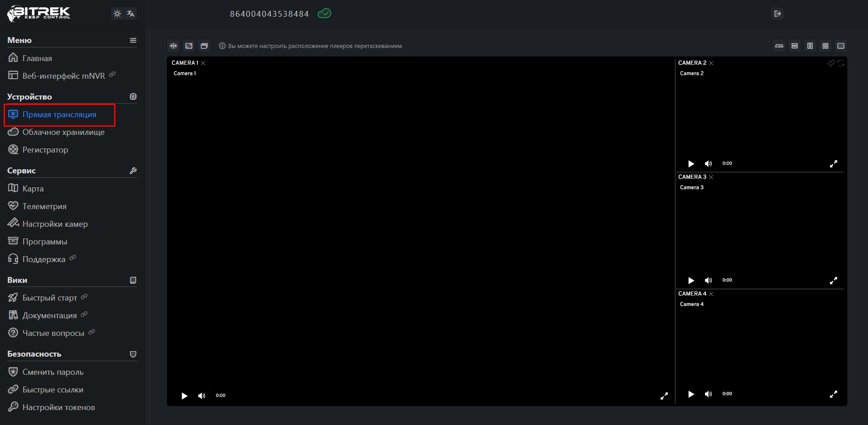
Task: Select Прямая трансляция menu item
Action: click(59, 115)
